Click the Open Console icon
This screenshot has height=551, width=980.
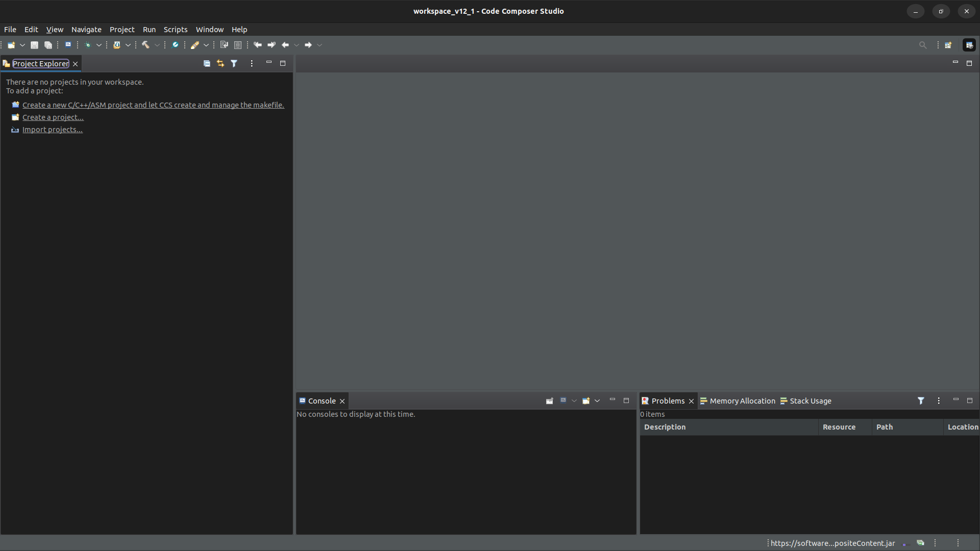586,401
